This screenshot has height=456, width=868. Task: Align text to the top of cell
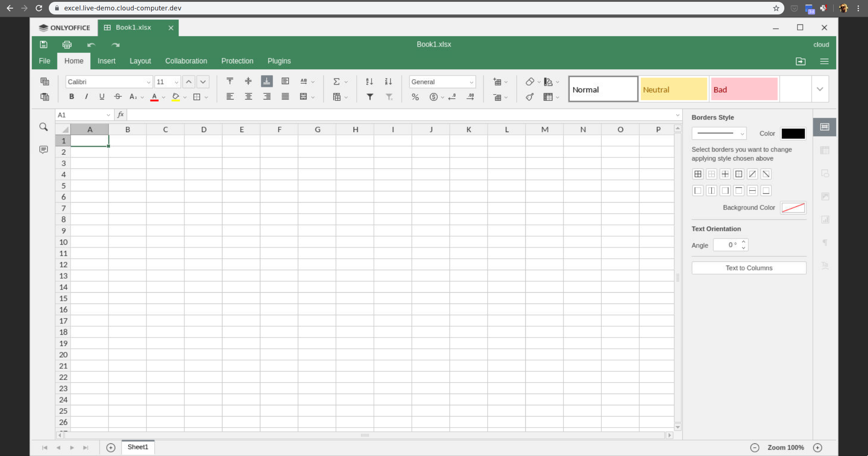pyautogui.click(x=230, y=81)
